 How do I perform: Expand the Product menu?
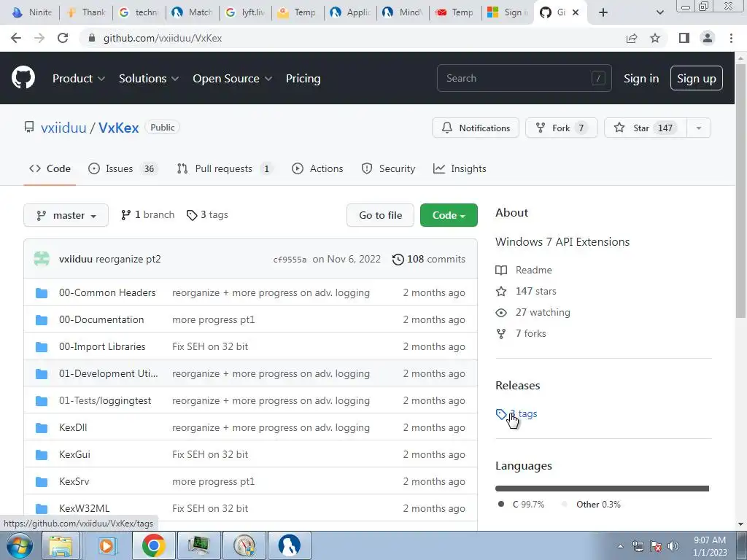(79, 79)
